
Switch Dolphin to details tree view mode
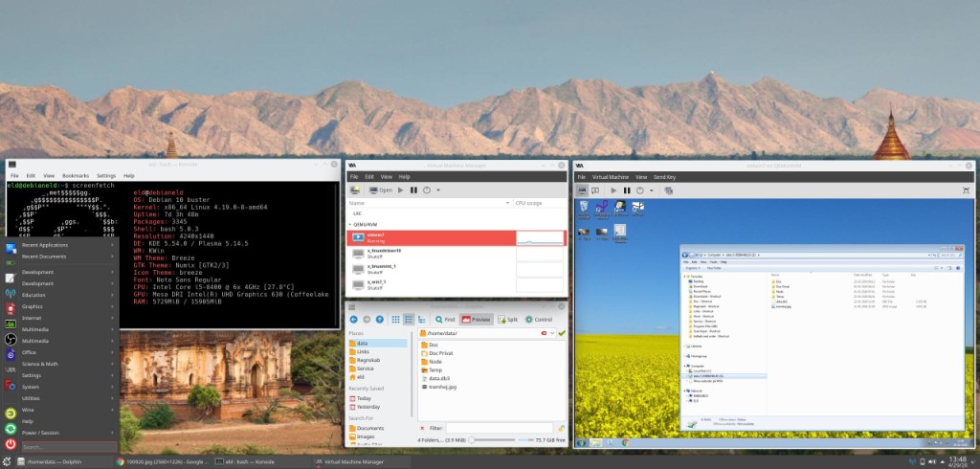click(x=422, y=320)
